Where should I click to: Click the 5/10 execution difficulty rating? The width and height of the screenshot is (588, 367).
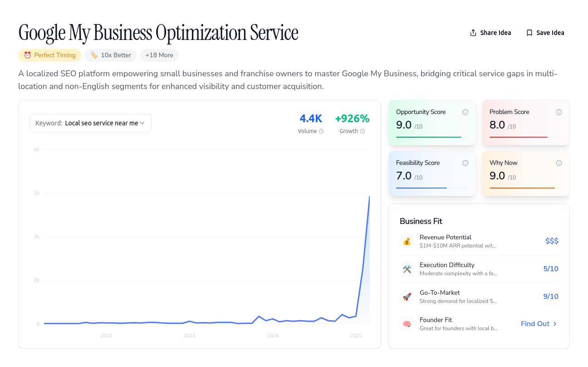(551, 269)
